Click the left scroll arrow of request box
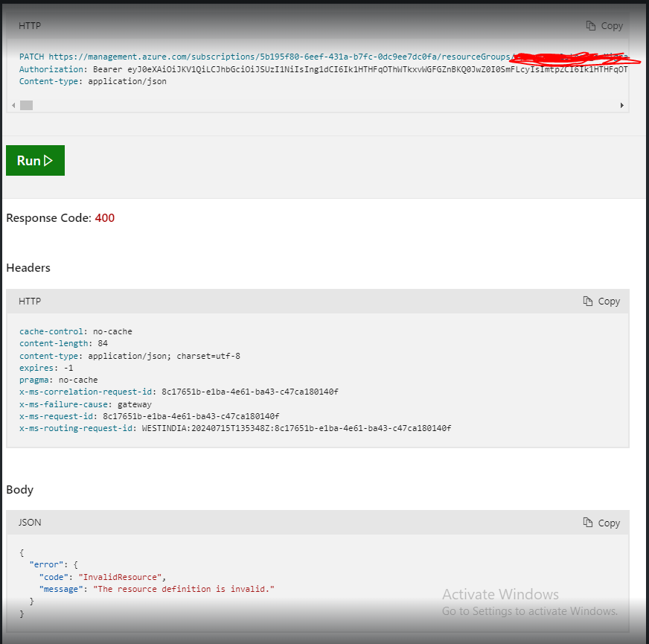 [13, 105]
